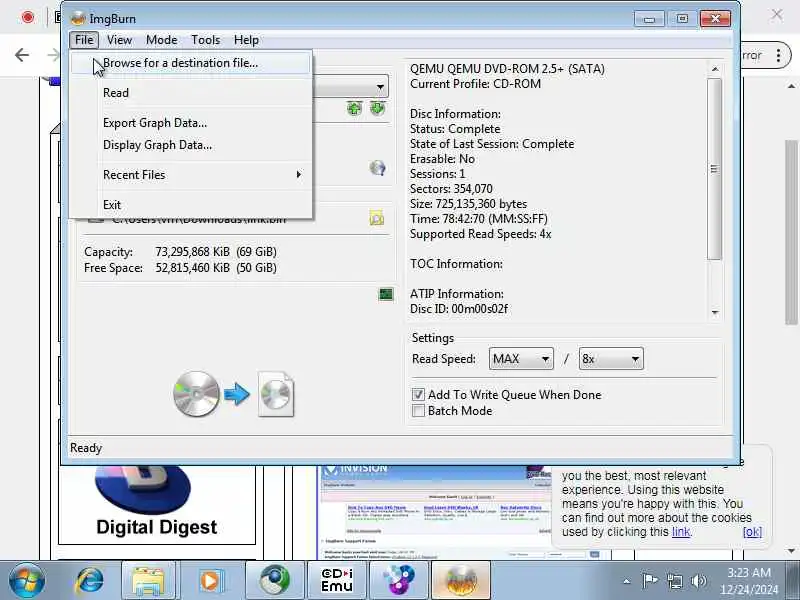Click the Disc ID 00m00s02f line

[459, 309]
